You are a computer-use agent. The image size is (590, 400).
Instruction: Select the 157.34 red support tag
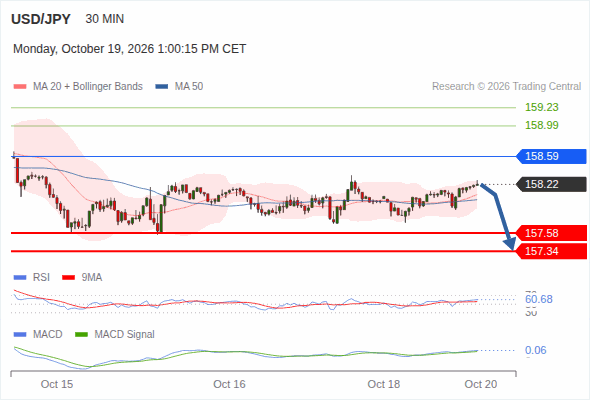tap(551, 251)
